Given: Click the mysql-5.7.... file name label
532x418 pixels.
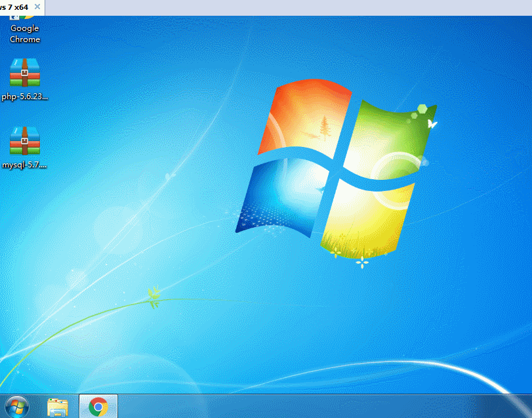Looking at the screenshot, I should point(24,165).
